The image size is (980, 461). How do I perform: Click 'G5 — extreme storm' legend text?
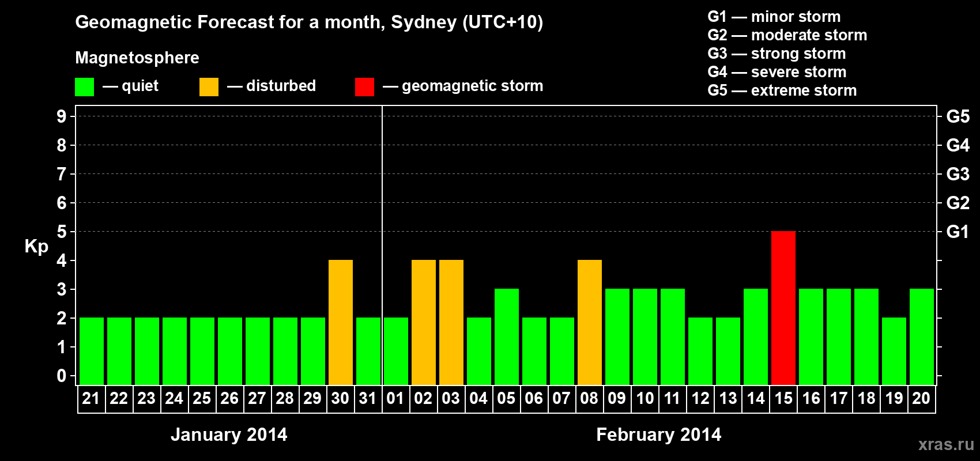[782, 90]
